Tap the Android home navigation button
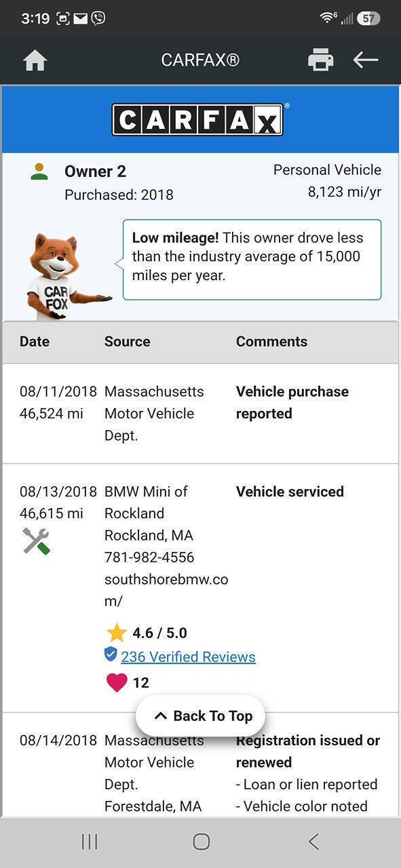 (x=201, y=842)
